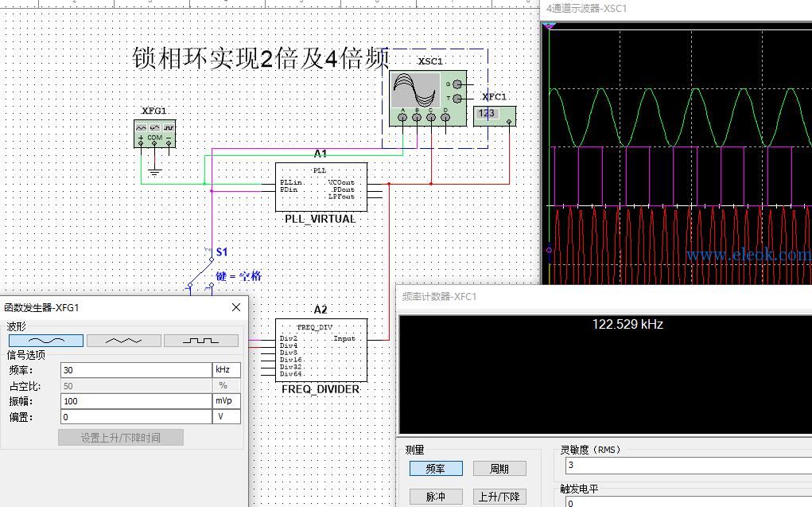Select the triangle waveform button
Viewport: 812px width, 507px height.
[x=124, y=341]
